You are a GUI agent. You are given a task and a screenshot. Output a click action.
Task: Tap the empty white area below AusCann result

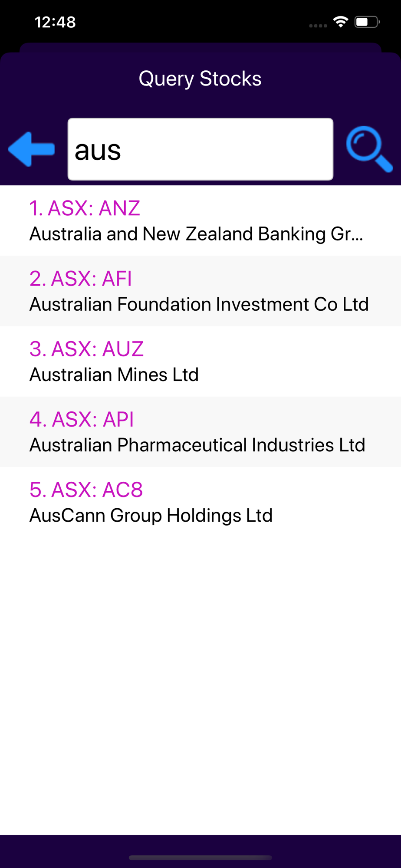(200, 686)
